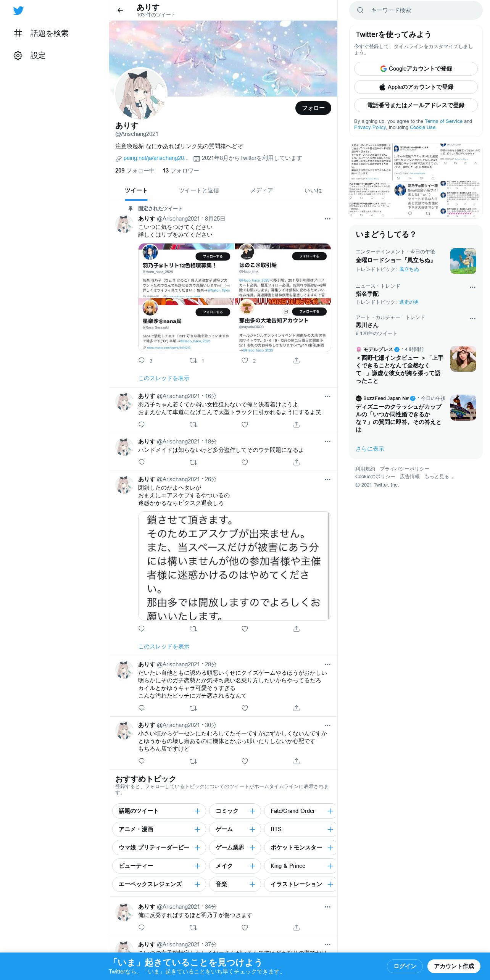Follow the コミック topic
The height and width of the screenshot is (980, 490).
[x=252, y=811]
